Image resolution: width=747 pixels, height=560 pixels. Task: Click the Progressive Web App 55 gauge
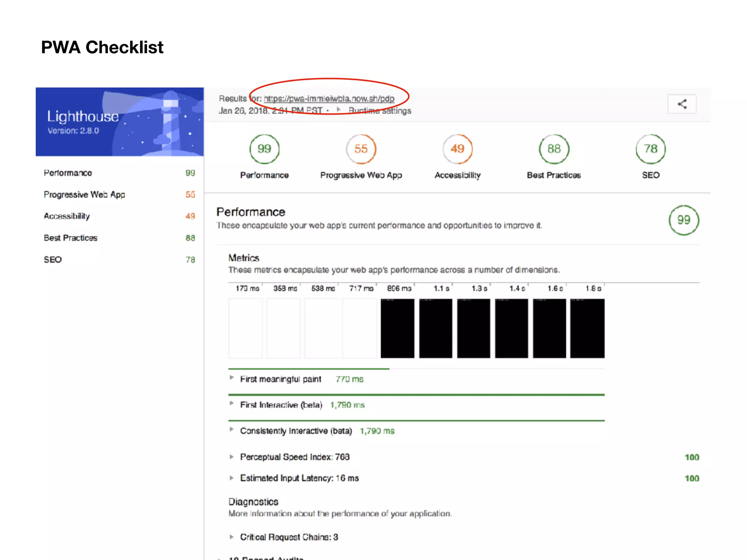(361, 149)
